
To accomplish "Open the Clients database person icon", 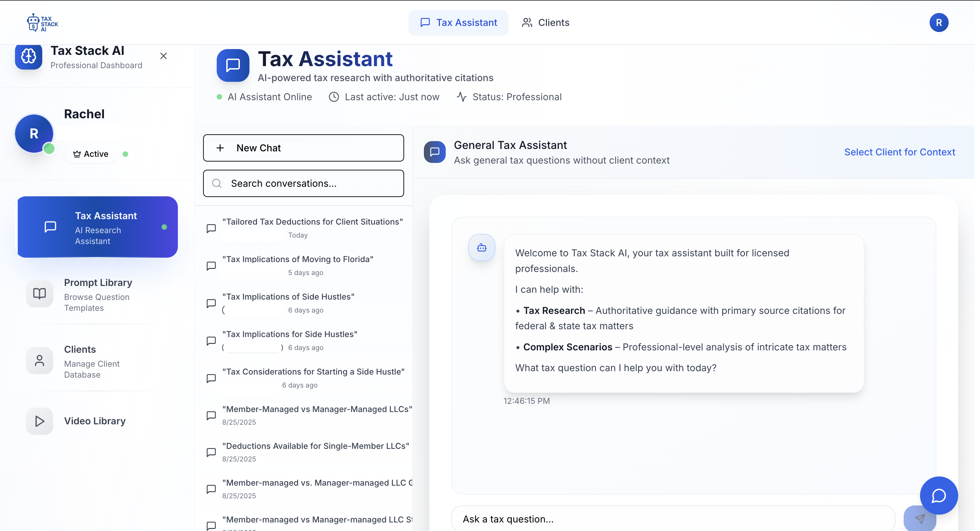I will (39, 360).
